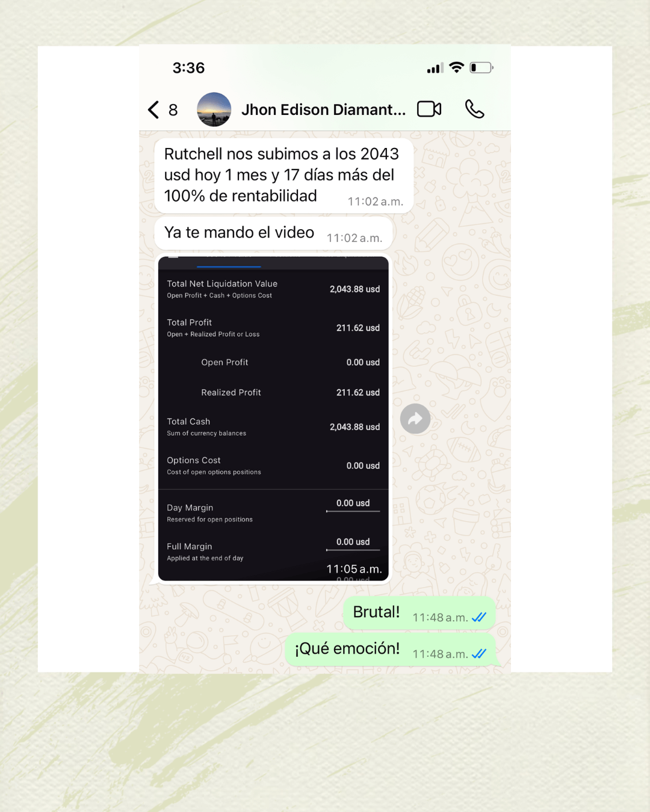Image resolution: width=650 pixels, height=812 pixels.
Task: Start a video call with Jhon
Action: [429, 109]
